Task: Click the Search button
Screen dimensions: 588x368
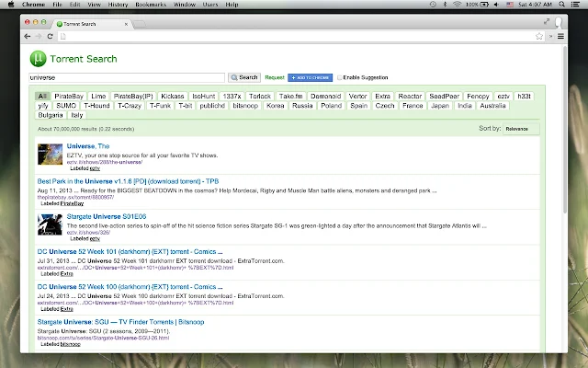Action: click(244, 77)
